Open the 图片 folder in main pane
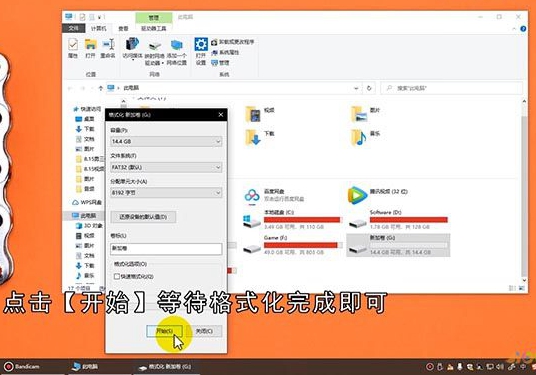This screenshot has width=536, height=375. coord(366,113)
